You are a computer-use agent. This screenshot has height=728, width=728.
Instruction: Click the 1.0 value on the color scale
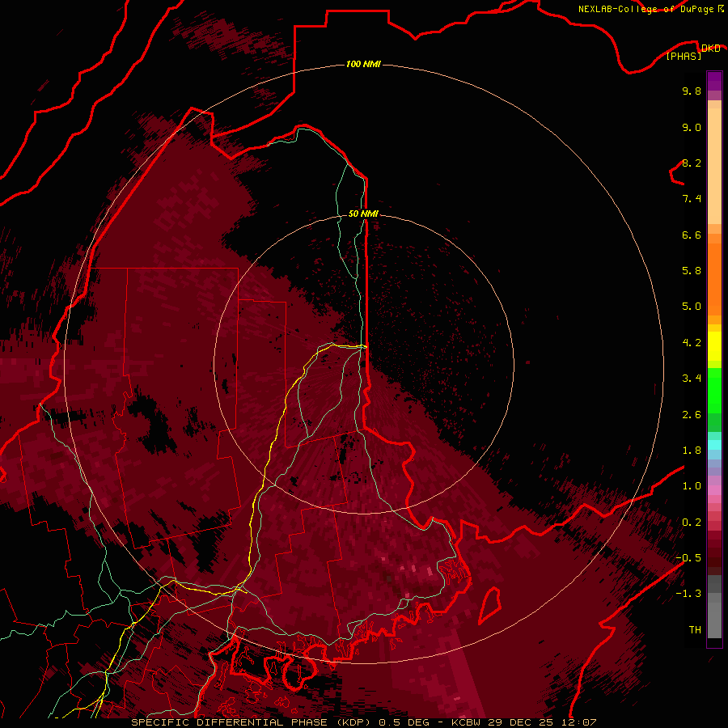click(692, 486)
